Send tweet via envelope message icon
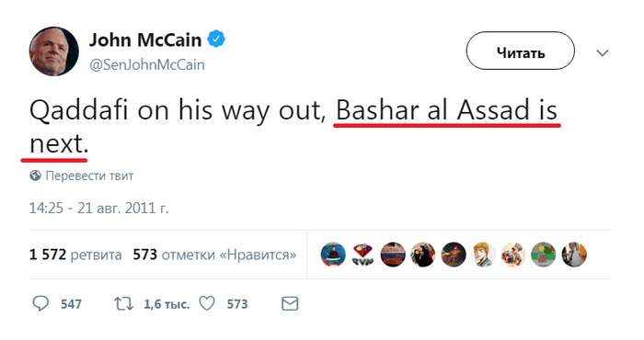This screenshot has height=340, width=644. point(290,304)
